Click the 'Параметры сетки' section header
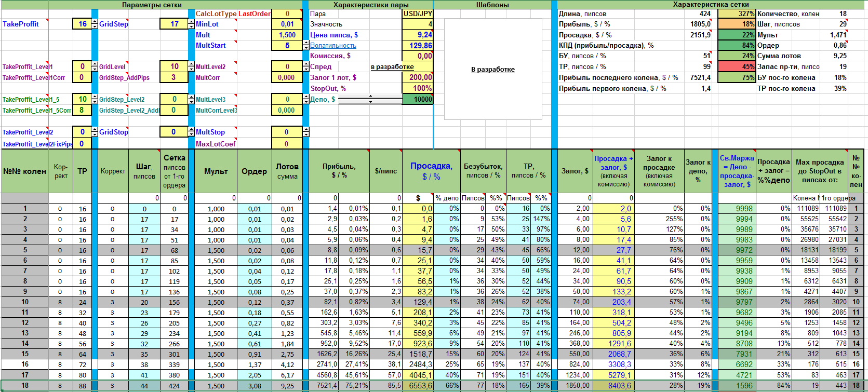868x392 pixels. tap(152, 5)
